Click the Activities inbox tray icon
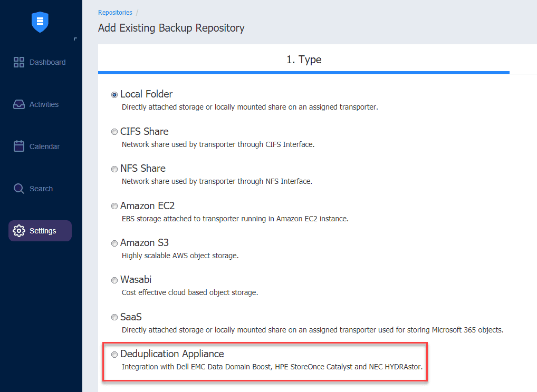 [x=19, y=104]
